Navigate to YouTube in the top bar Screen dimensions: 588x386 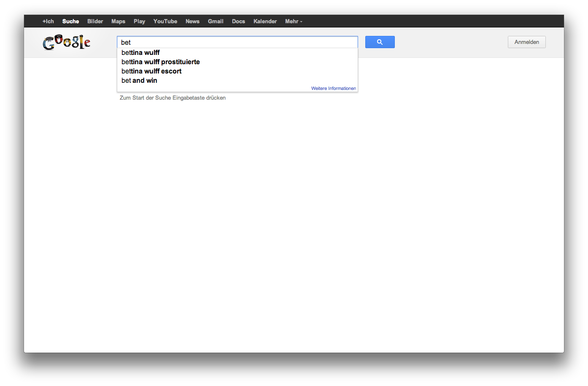165,22
